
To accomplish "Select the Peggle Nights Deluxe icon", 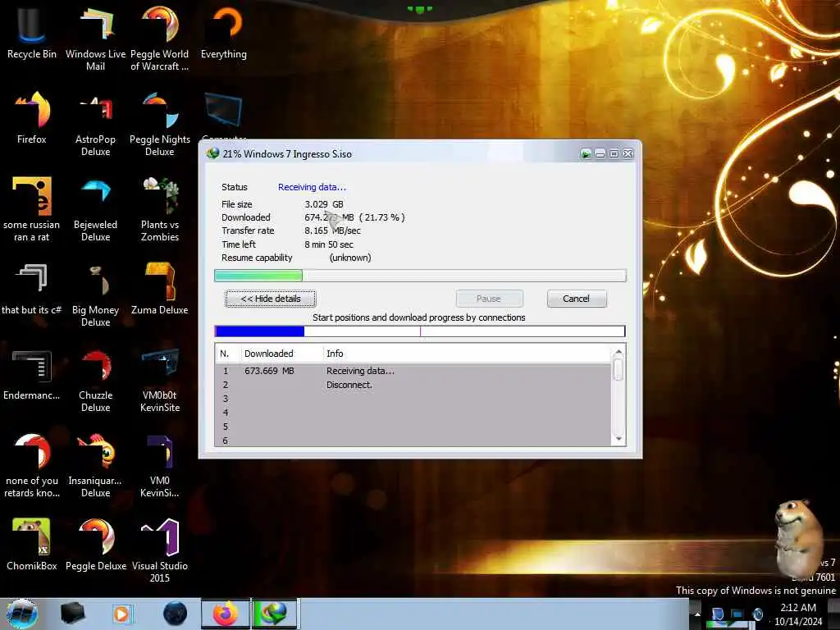I will (x=160, y=124).
